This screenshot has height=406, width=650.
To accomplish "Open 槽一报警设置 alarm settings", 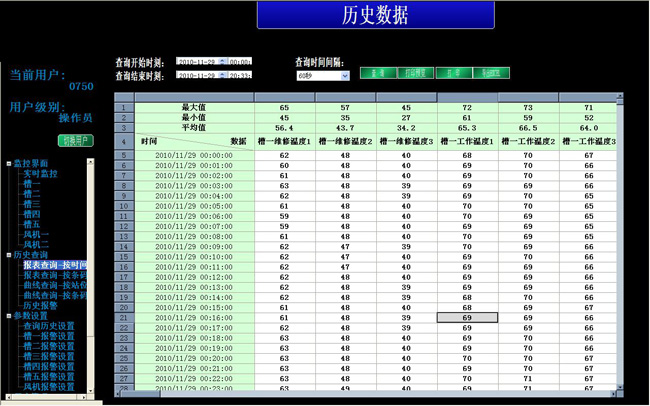I will [49, 336].
